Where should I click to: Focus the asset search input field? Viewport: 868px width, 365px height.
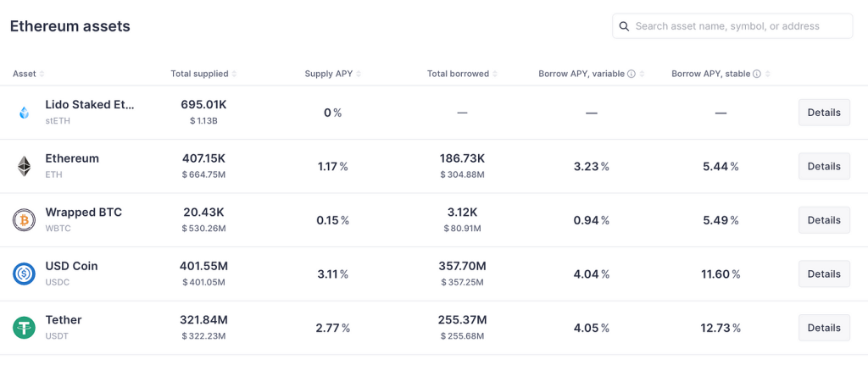click(x=732, y=26)
